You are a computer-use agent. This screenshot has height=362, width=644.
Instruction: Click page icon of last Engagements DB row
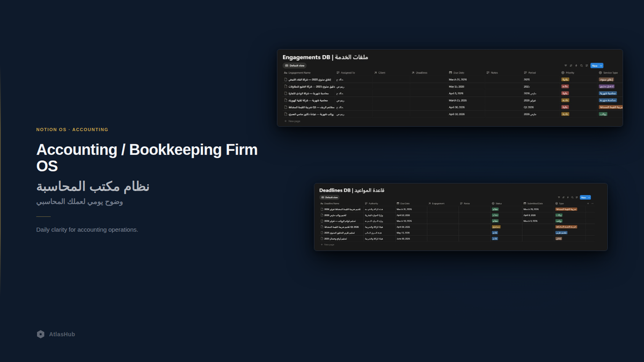[286, 114]
